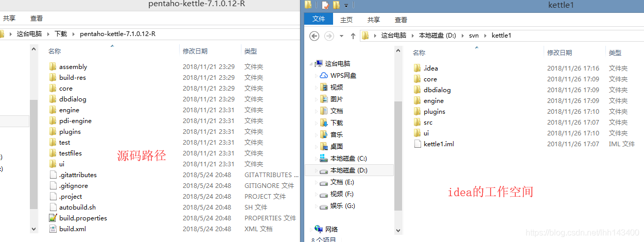The width and height of the screenshot is (644, 242).
Task: Click the .gitattributes file icon
Action: pos(53,175)
